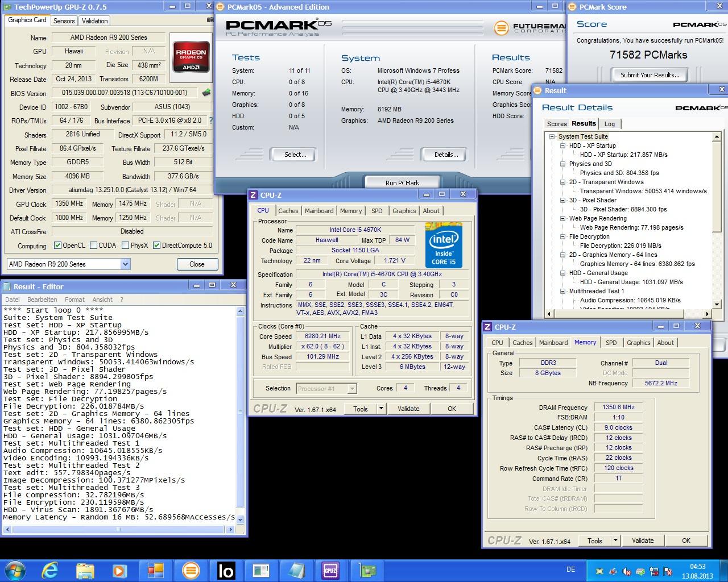This screenshot has height=582, width=728.
Task: Click the news-sheet taskbar icon
Action: (x=261, y=570)
